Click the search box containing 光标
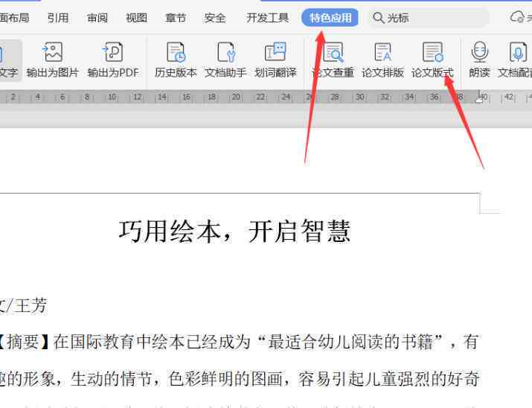This screenshot has width=532, height=408. (x=428, y=18)
